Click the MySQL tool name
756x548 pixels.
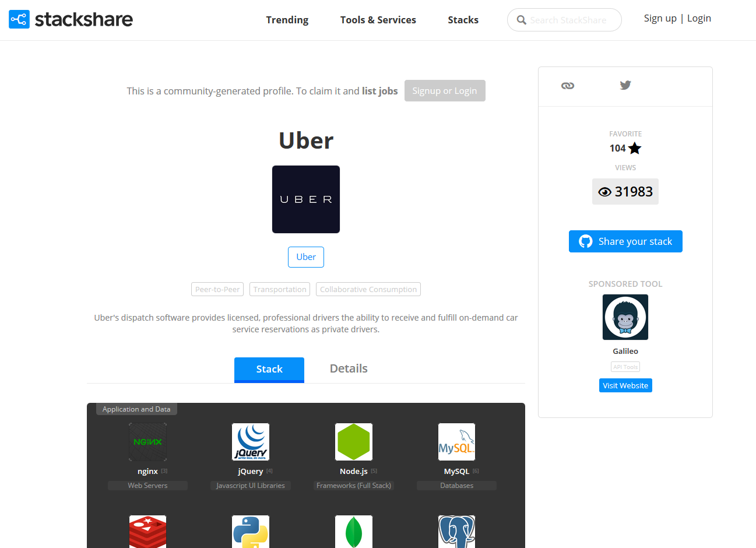tap(456, 471)
